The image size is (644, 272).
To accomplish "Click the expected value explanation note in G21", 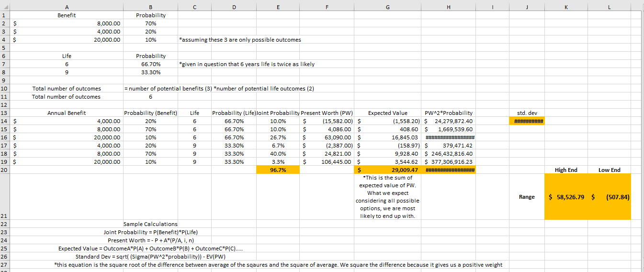I will pos(387,197).
